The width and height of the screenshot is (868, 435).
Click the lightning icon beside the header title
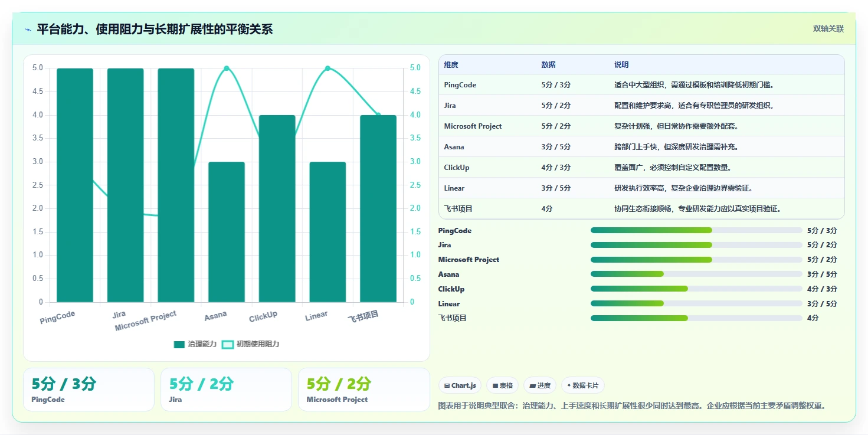(x=28, y=29)
